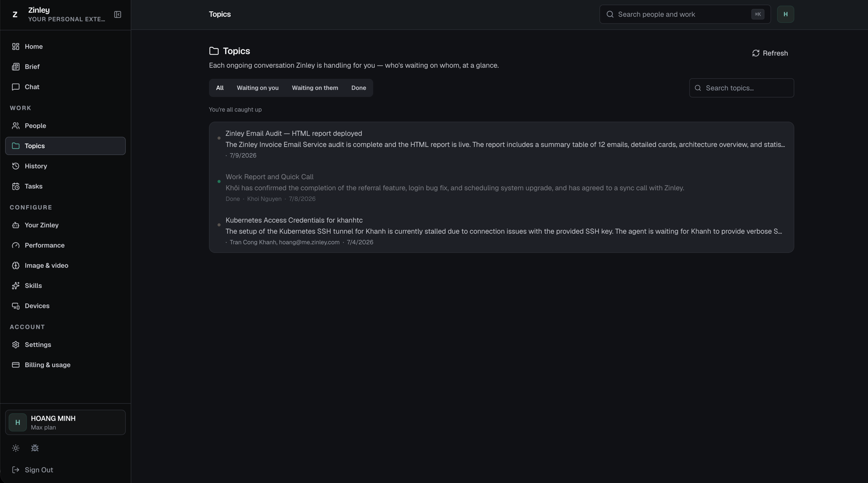Click the magnifier icon in global search
The width and height of the screenshot is (868, 483).
610,14
